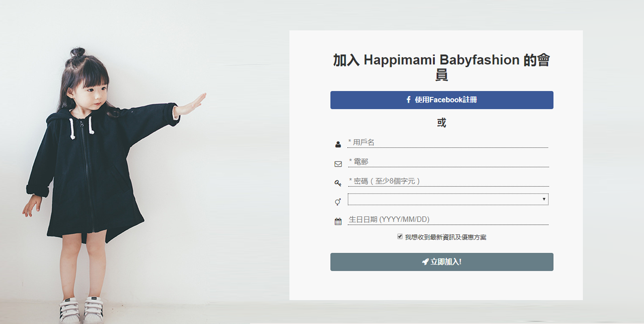Sign up with 使用Facebook註冊 button
This screenshot has width=644, height=324.
(x=442, y=100)
